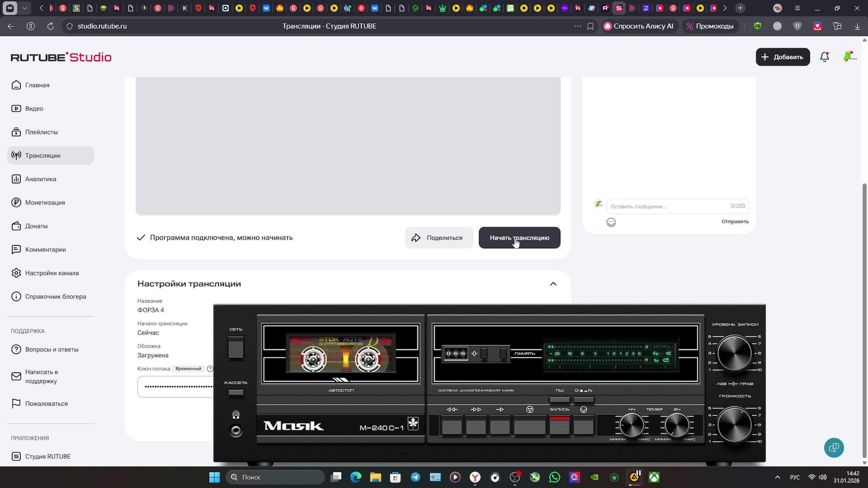868x488 pixels.
Task: Toggle the ПШ noise reduction switch
Action: click(x=559, y=400)
